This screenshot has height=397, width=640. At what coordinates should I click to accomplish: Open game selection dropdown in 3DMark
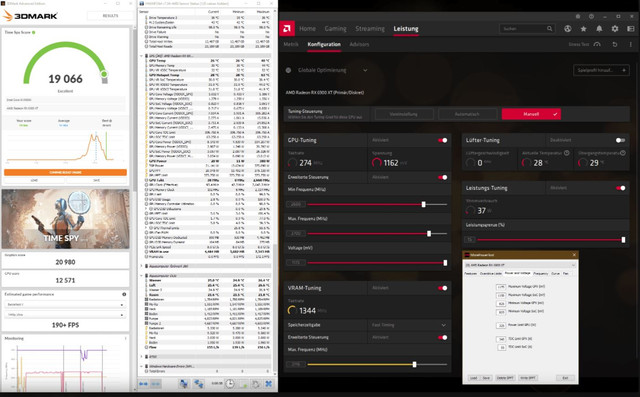point(65,305)
